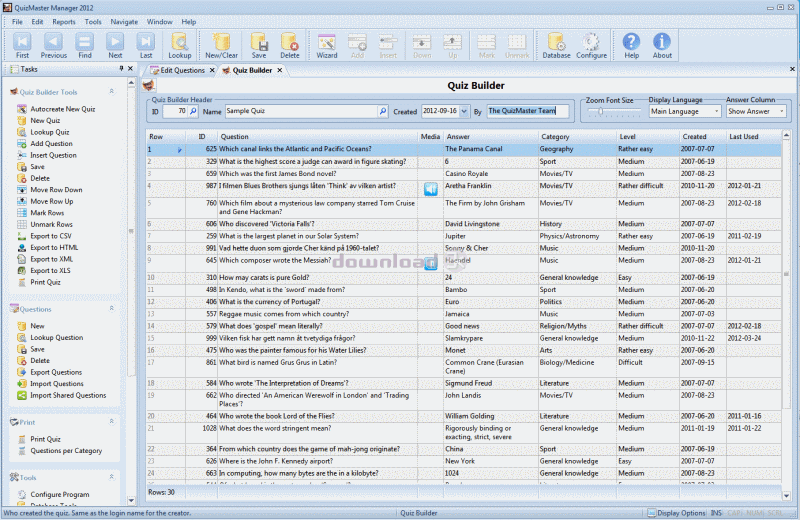Image resolution: width=800 pixels, height=520 pixels.
Task: Open the Lookup toolbar icon
Action: [180, 45]
